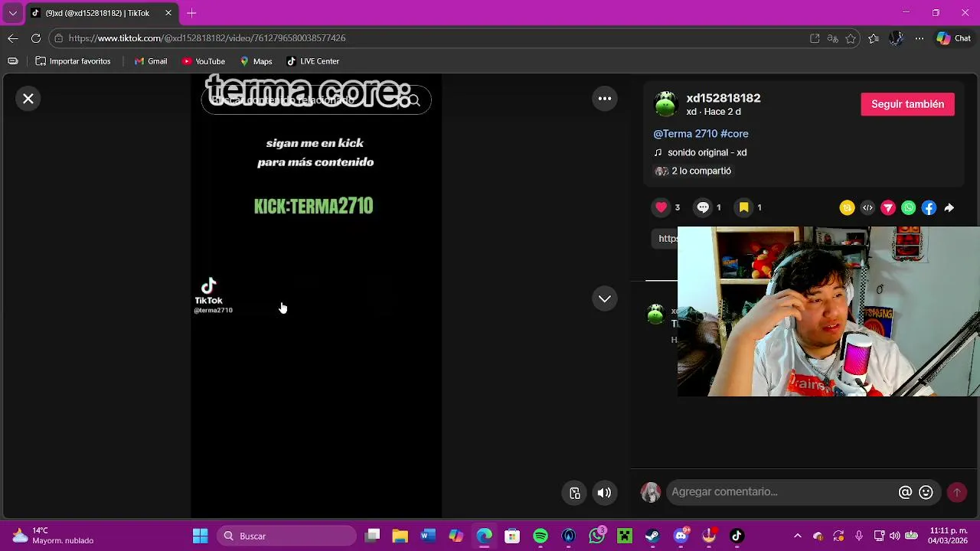Mute the TikTok video sound
Screen dimensions: 980x551
(605, 494)
